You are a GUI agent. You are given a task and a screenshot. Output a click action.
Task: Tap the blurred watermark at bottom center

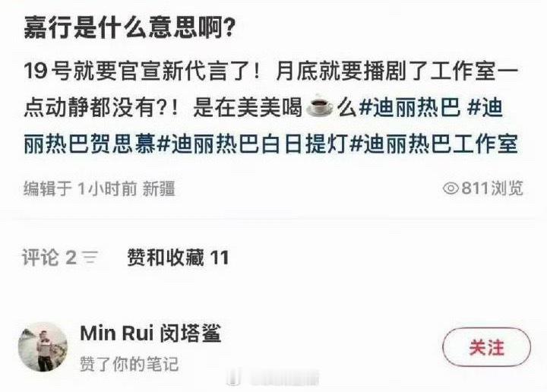(273, 379)
